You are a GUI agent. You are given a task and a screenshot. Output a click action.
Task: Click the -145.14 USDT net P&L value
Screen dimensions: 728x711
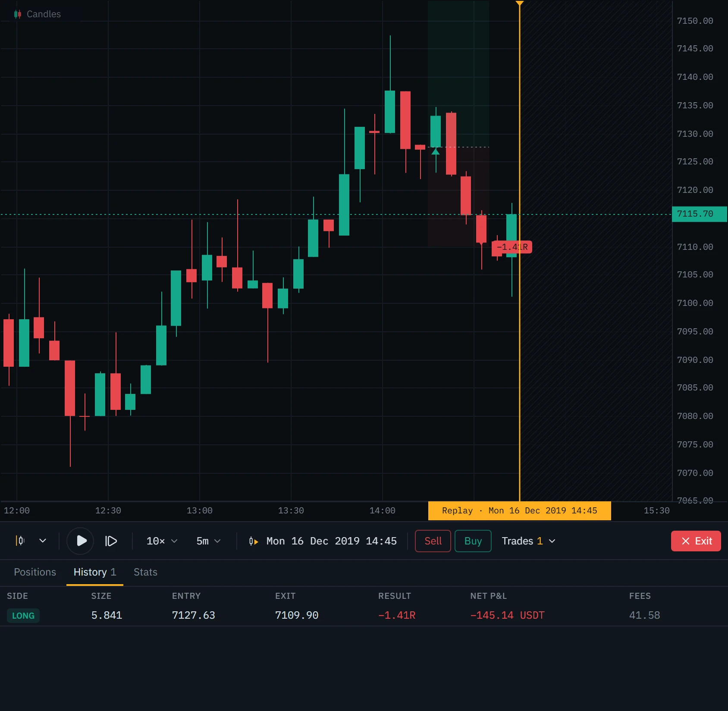[x=507, y=615]
